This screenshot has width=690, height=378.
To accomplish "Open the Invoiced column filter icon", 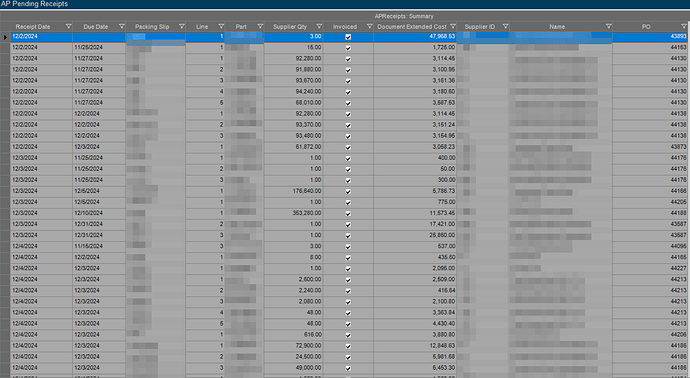I will pos(370,26).
